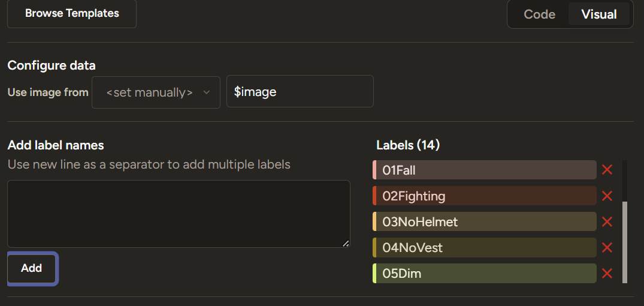The height and width of the screenshot is (306, 644).
Task: Delete the 01Fall label
Action: [x=607, y=170]
